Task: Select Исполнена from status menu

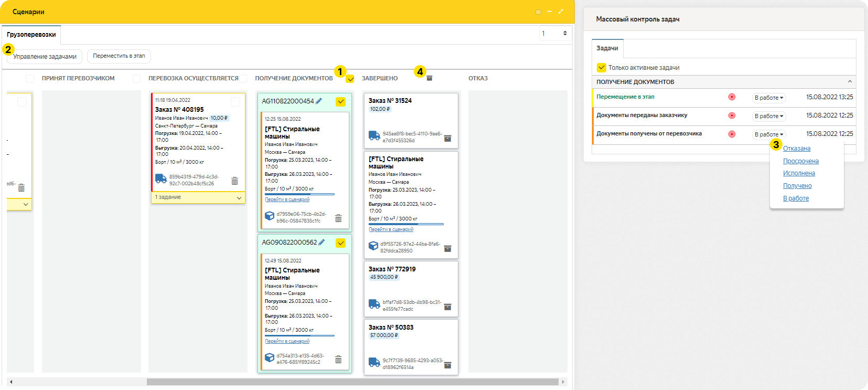Action: point(799,173)
